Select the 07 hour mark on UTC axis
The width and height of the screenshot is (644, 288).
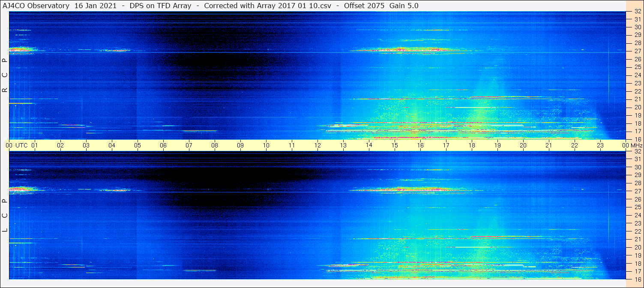coord(189,145)
